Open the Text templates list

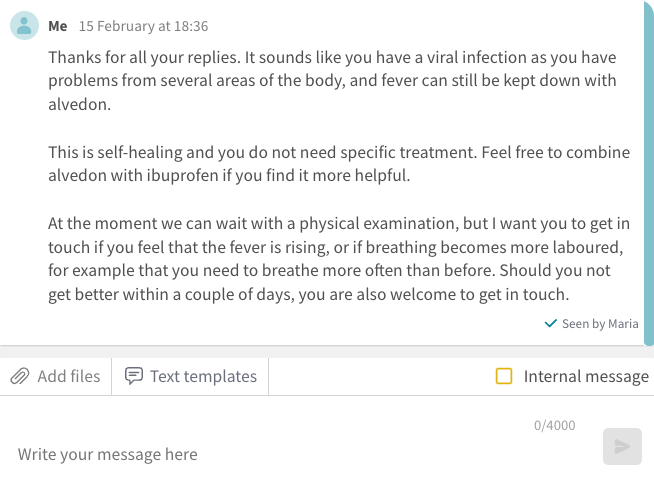pyautogui.click(x=190, y=376)
